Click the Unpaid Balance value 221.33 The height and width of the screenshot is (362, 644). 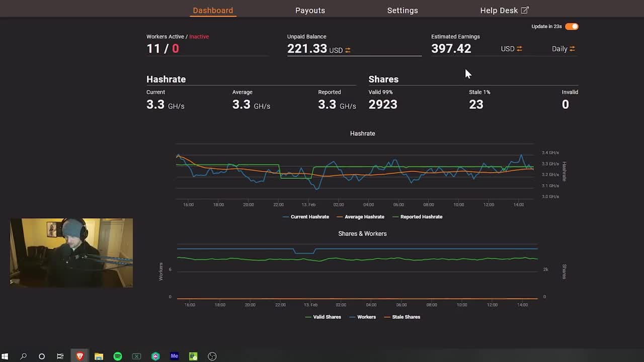[307, 48]
